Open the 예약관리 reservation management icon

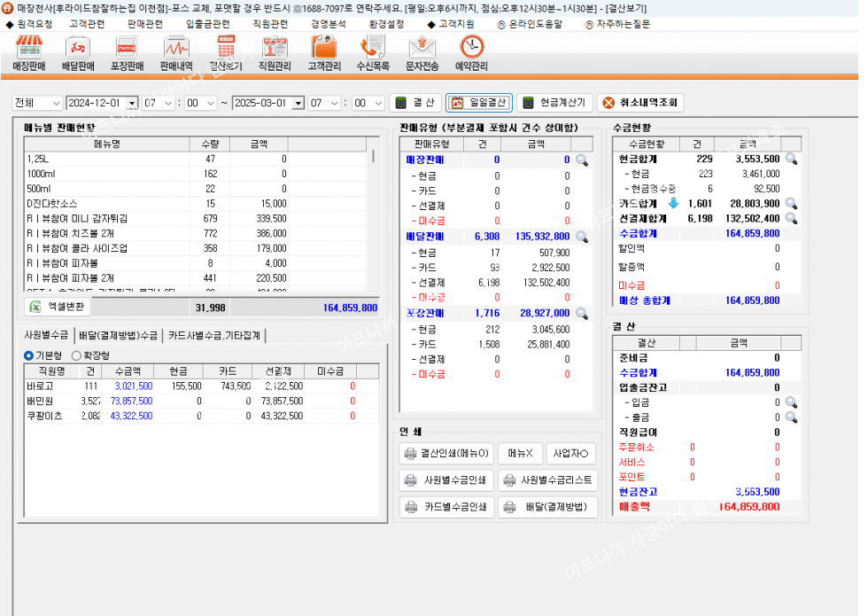471,53
